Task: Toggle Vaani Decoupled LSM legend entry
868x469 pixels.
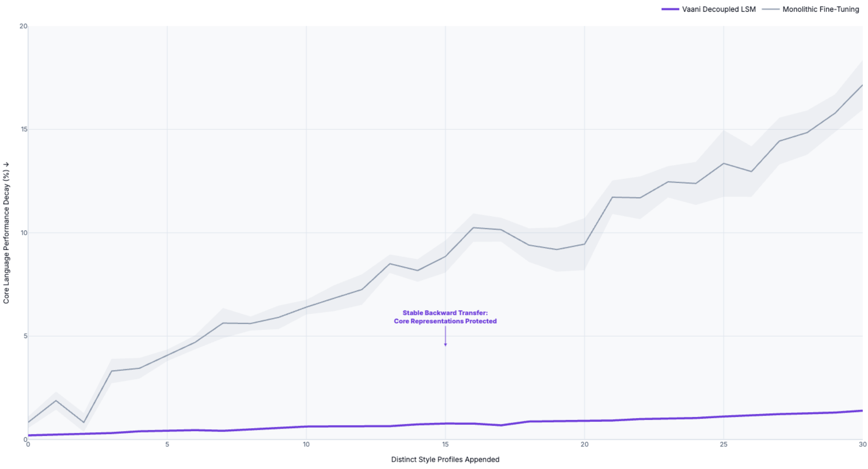Action: tap(708, 9)
